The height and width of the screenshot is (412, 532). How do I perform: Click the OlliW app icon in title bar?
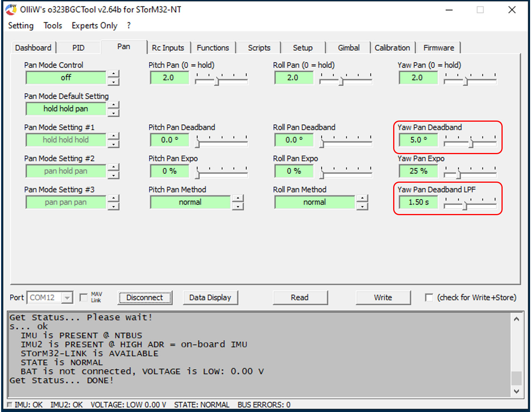11,10
